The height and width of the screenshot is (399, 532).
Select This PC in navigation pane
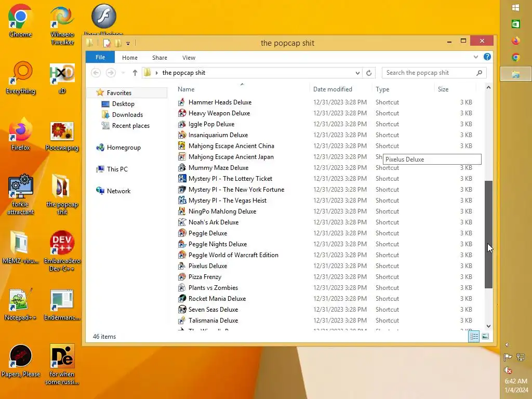click(x=117, y=169)
